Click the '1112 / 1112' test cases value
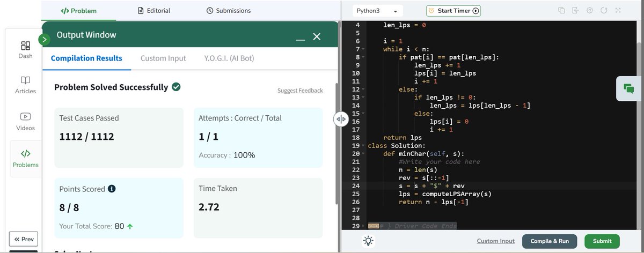The height and width of the screenshot is (253, 644). 86,137
